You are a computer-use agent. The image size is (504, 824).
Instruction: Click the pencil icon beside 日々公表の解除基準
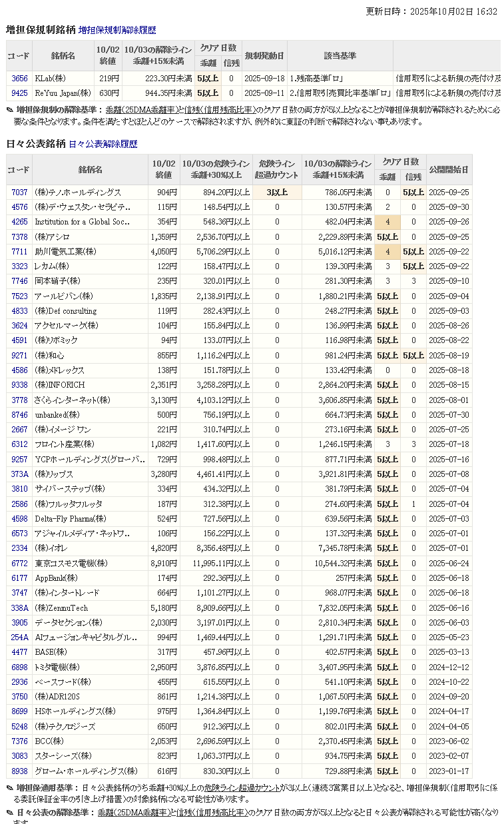click(x=10, y=813)
